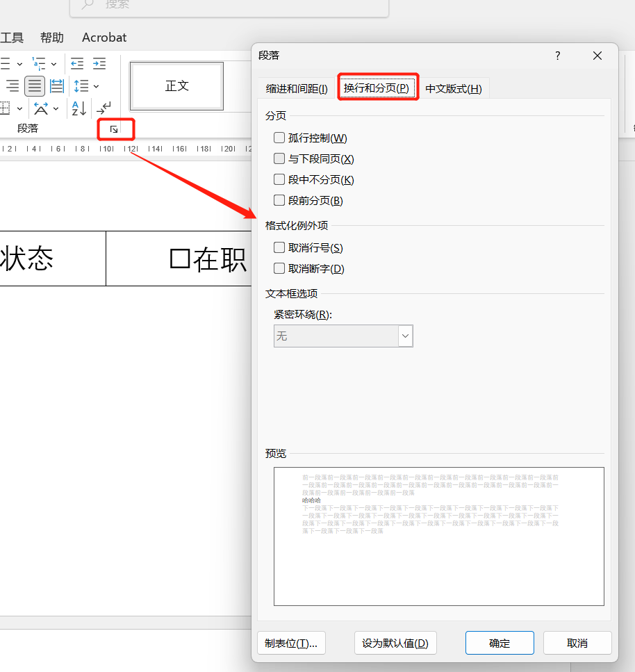Click the 在职 text in table

tap(220, 259)
